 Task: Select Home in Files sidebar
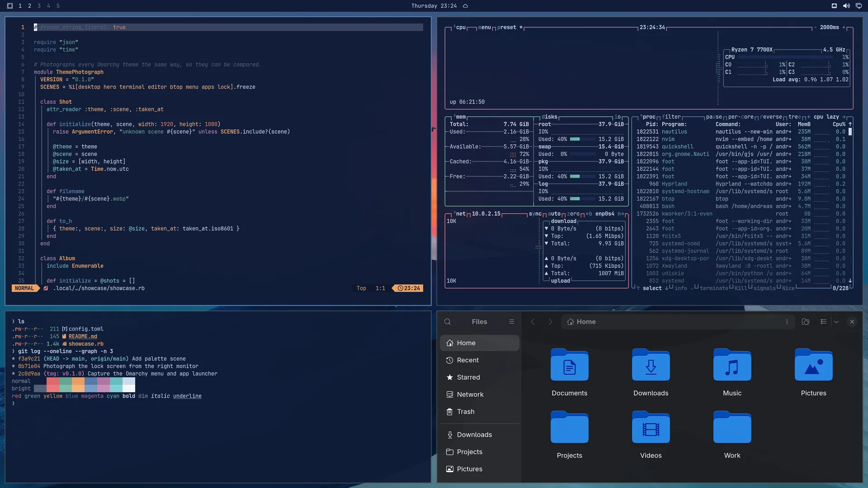480,343
